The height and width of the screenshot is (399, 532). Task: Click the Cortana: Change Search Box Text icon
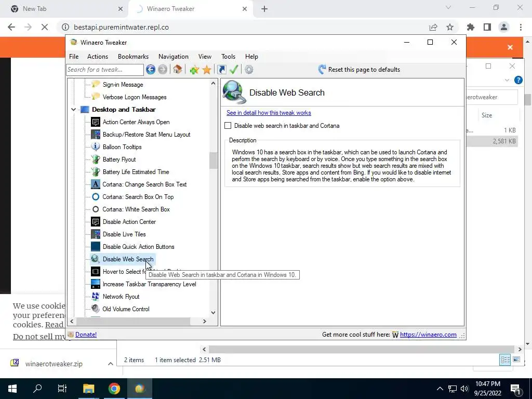(x=96, y=184)
